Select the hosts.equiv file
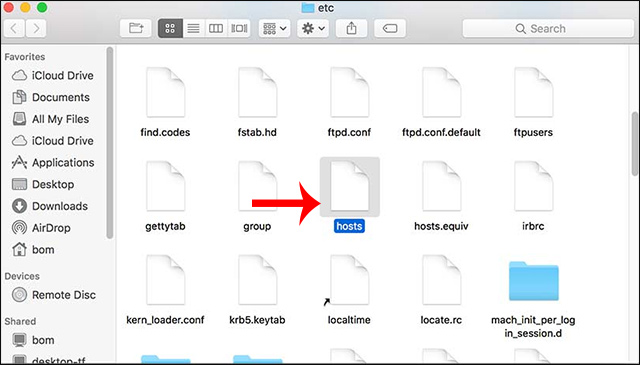Image resolution: width=640 pixels, height=365 pixels. tap(441, 196)
